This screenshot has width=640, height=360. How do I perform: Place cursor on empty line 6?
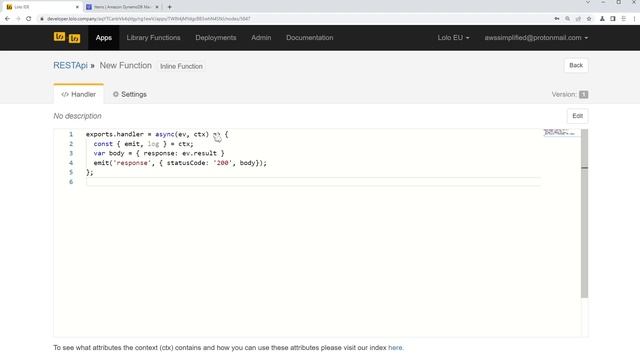point(313,182)
